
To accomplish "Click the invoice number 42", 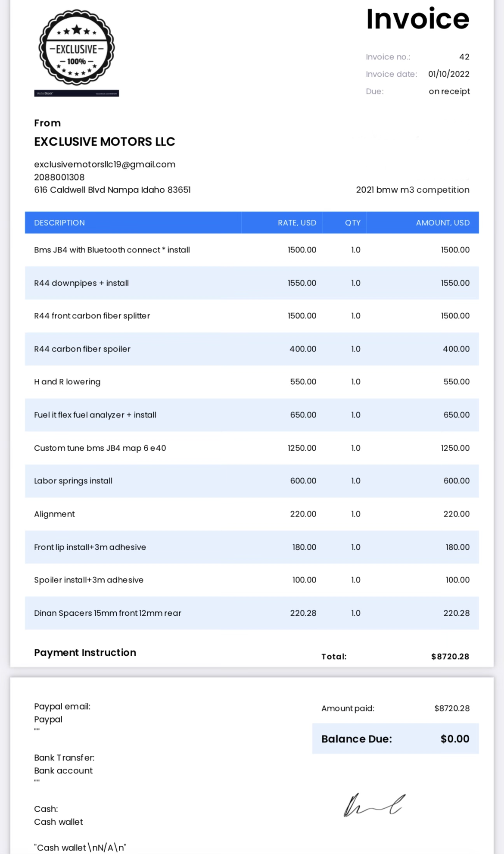I will pyautogui.click(x=464, y=57).
